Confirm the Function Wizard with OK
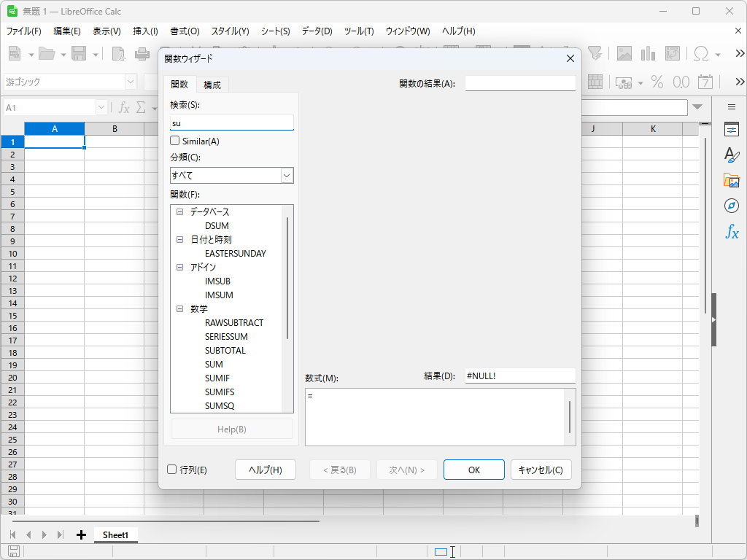Viewport: 747px width, 560px height. tap(473, 470)
